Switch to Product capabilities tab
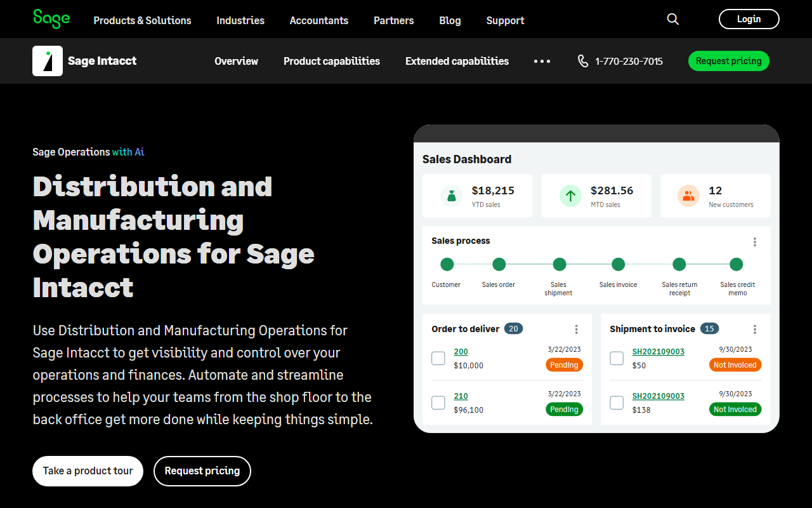 [332, 61]
